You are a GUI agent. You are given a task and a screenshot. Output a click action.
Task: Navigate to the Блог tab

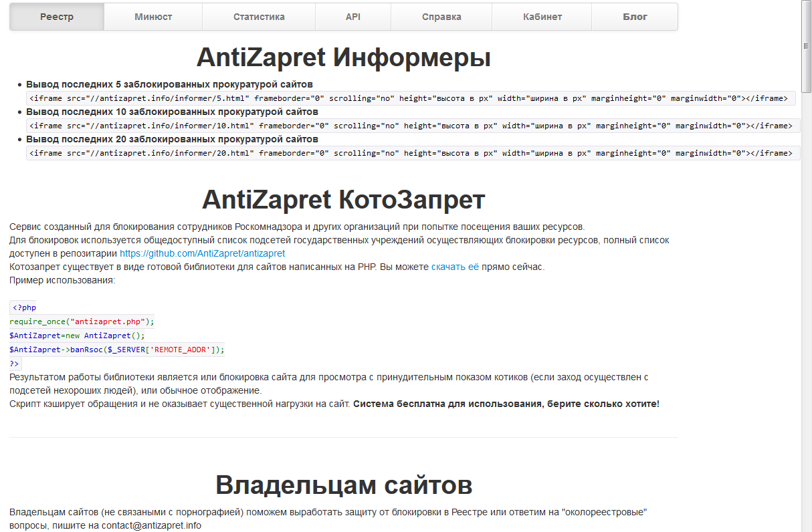click(635, 17)
